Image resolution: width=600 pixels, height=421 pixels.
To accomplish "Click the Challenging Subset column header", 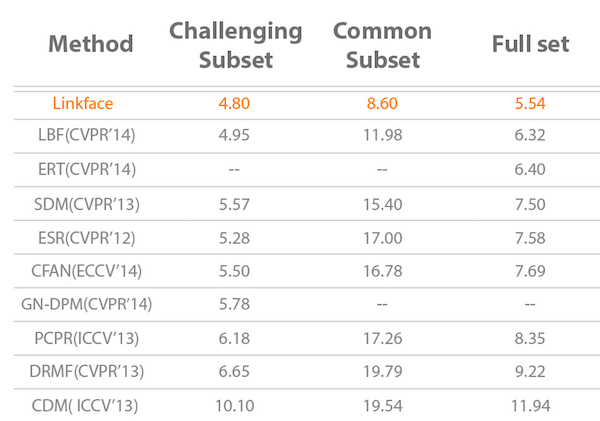I will click(235, 44).
